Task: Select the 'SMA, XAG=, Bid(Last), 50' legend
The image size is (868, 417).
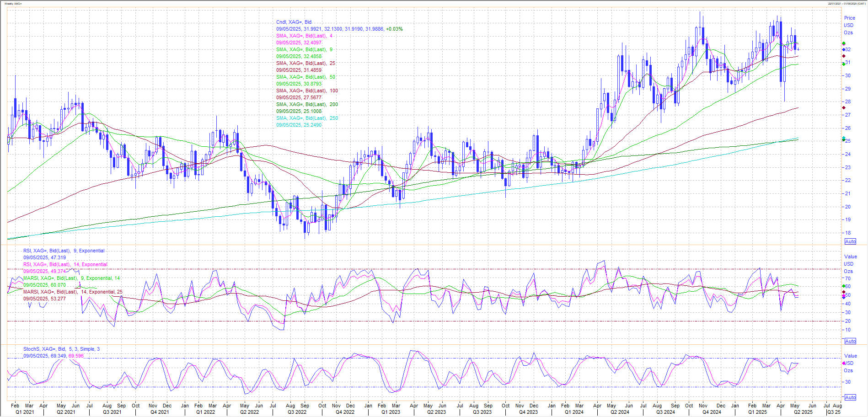Action: [305, 77]
